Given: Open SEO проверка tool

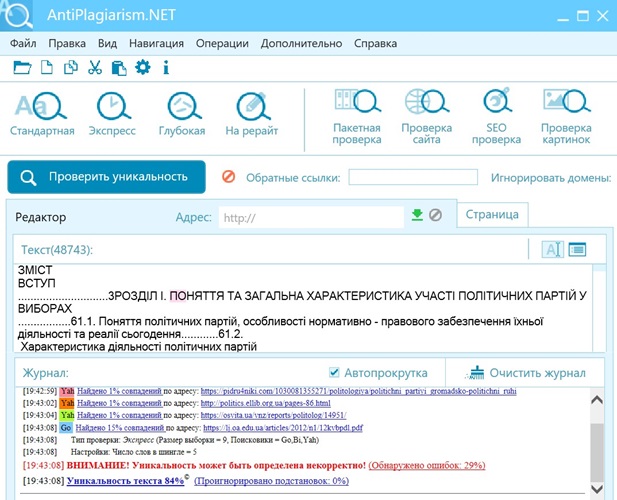Looking at the screenshot, I should pos(497,117).
